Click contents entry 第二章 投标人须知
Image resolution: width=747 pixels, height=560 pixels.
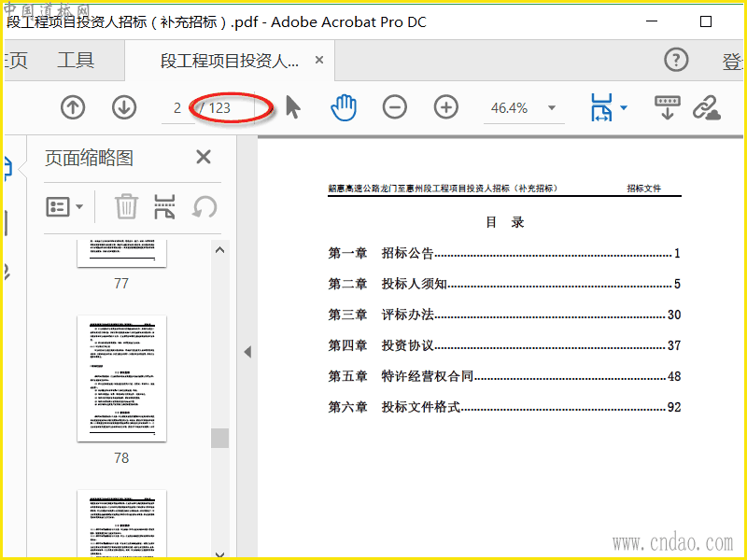pyautogui.click(x=504, y=284)
